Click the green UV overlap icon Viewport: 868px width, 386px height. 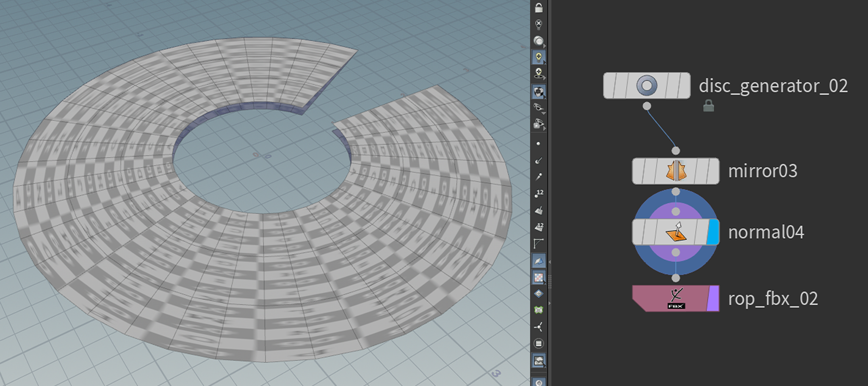point(539,310)
